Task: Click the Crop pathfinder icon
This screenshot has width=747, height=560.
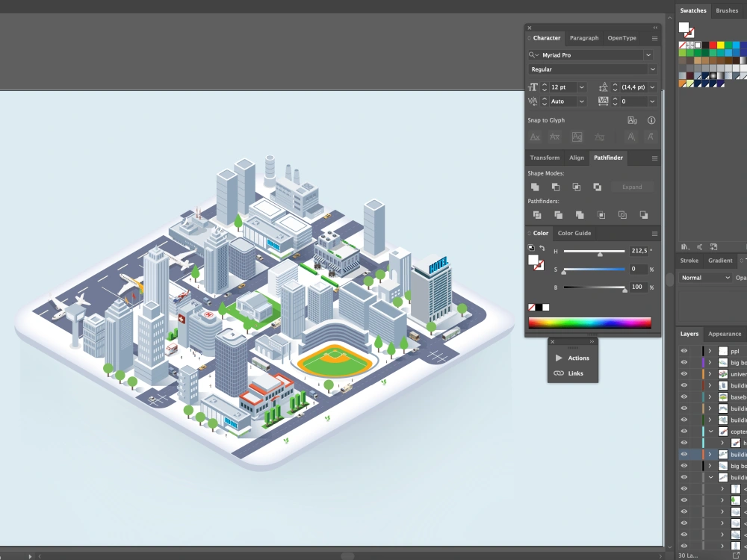Action: tap(601, 215)
